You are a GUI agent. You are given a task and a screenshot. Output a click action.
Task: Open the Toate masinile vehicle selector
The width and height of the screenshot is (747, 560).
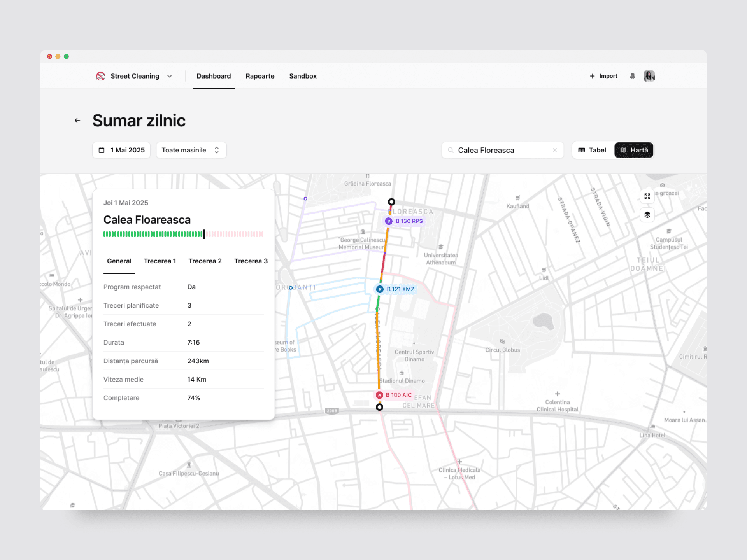[191, 150]
